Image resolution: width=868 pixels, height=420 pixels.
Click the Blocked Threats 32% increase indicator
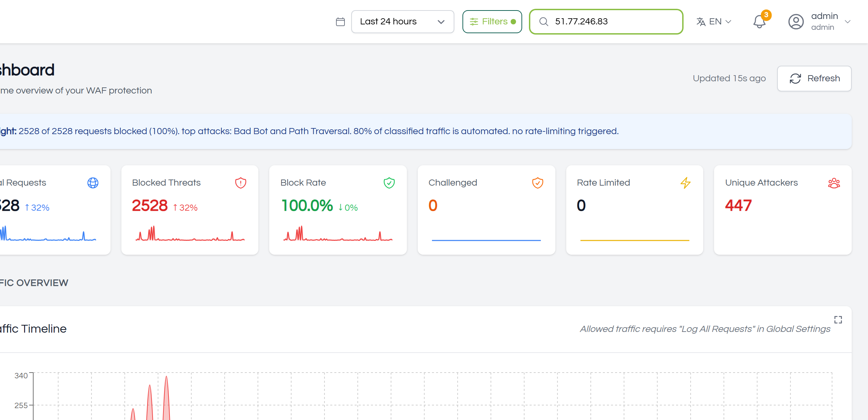[185, 208]
